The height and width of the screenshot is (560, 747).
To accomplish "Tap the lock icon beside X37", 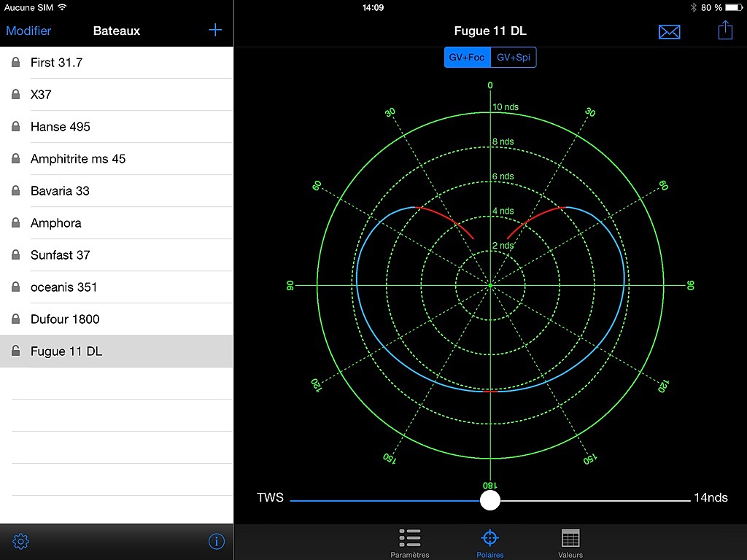I will [x=16, y=94].
